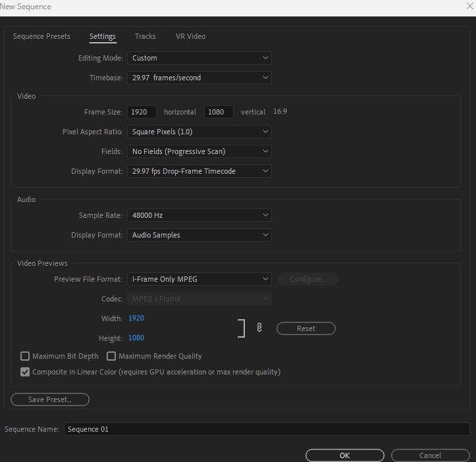The width and height of the screenshot is (476, 462).
Task: Select the Settings tab
Action: (103, 36)
